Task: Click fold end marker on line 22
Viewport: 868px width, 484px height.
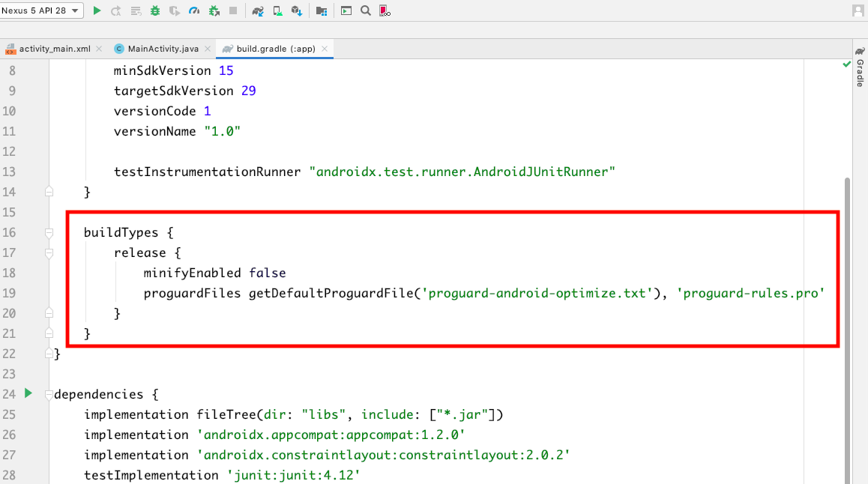Action: pos(49,354)
